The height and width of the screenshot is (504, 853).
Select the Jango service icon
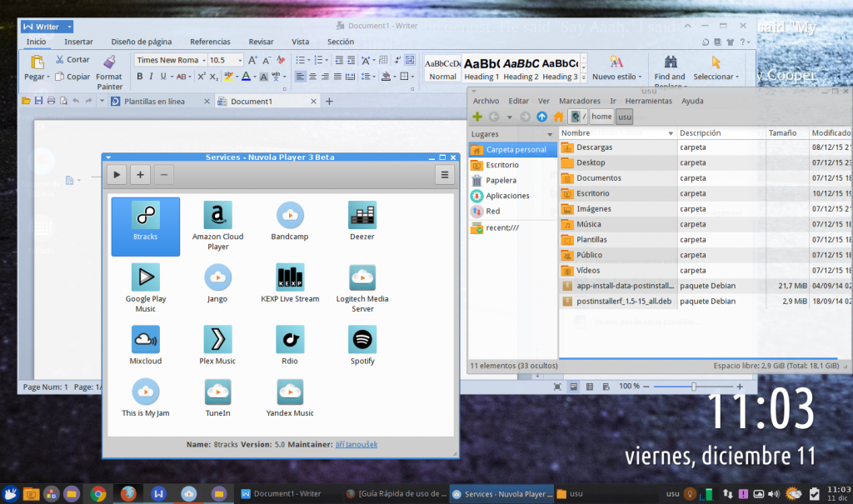pos(217,283)
